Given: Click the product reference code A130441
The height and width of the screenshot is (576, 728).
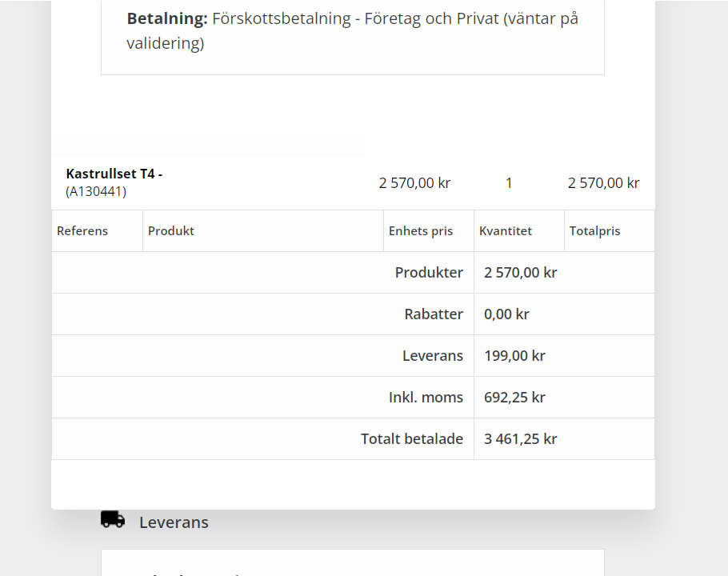Looking at the screenshot, I should pyautogui.click(x=96, y=191).
